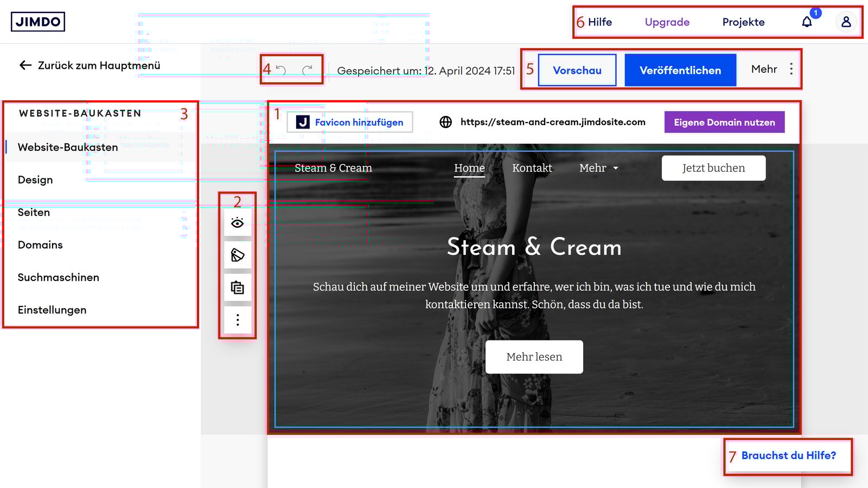Click the JIMDO logo

tap(38, 22)
